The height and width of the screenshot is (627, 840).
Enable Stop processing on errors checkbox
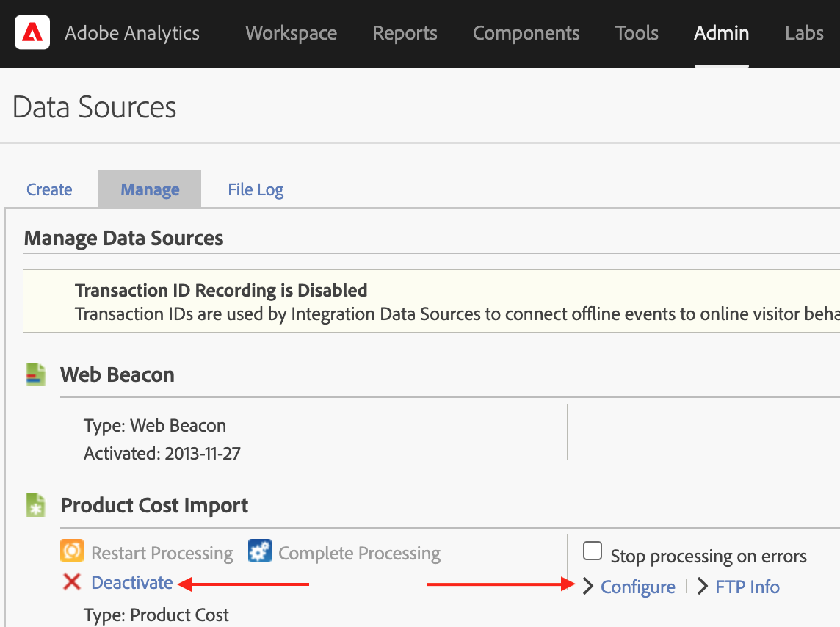coord(593,551)
